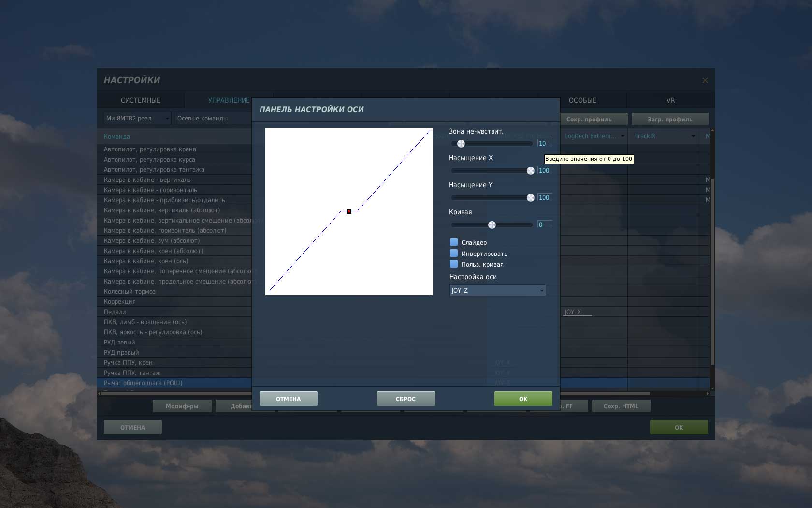Click Сохр. HTML button
The height and width of the screenshot is (508, 812).
[621, 406]
